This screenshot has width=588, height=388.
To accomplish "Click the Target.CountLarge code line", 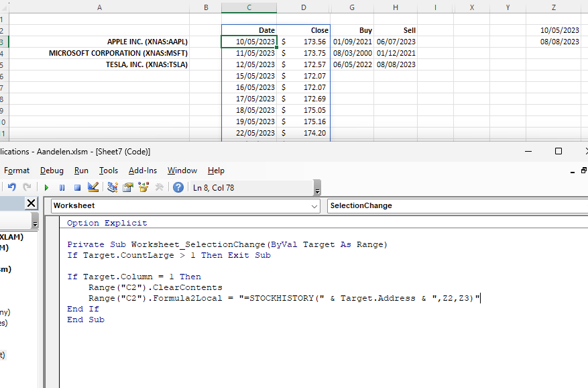I will (169, 255).
